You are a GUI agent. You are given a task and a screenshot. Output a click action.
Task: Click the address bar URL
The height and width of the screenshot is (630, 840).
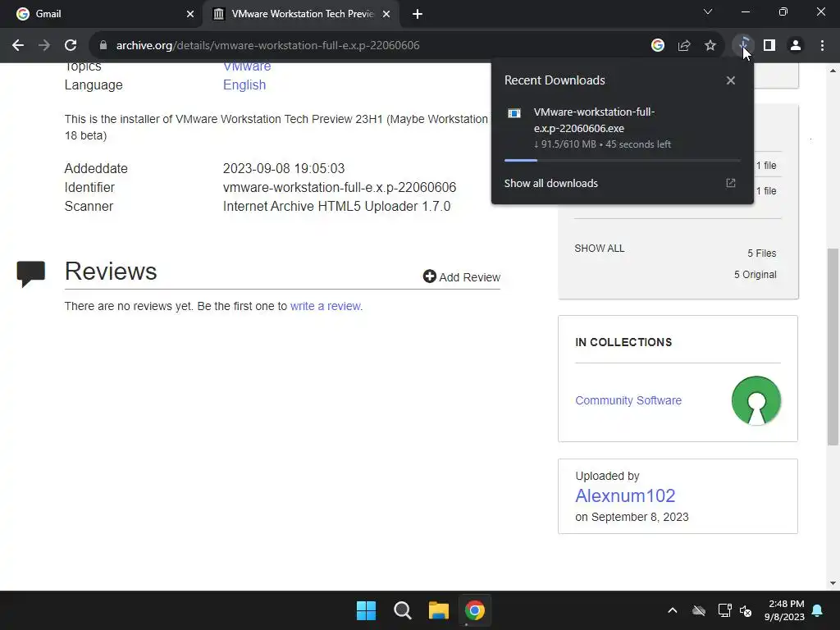click(x=268, y=46)
